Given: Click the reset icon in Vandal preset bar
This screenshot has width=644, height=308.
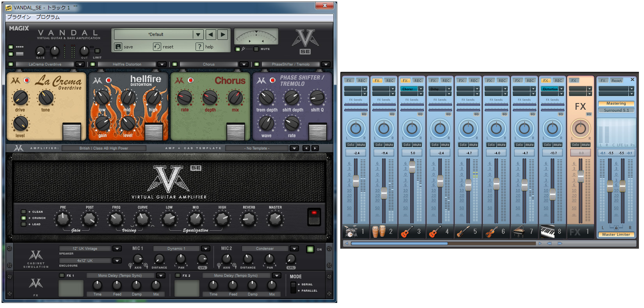Looking at the screenshot, I should click(x=157, y=47).
